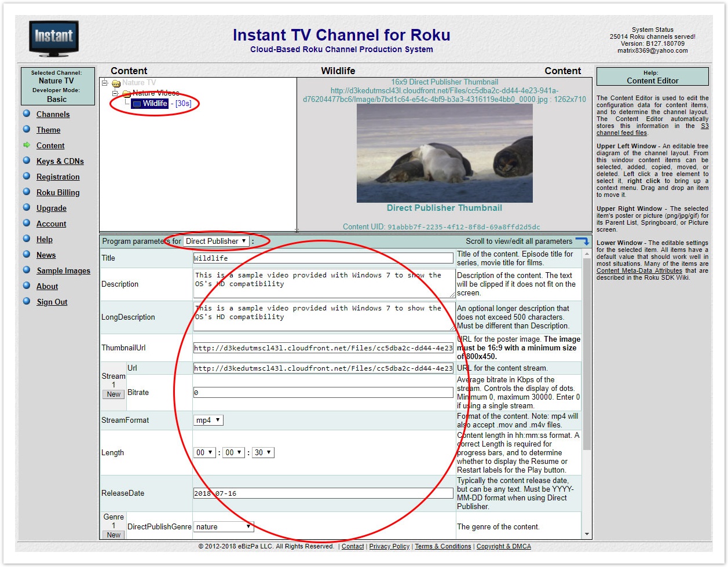The image size is (728, 567).
Task: Click the ThumbnailUrl input field
Action: pyautogui.click(x=323, y=348)
